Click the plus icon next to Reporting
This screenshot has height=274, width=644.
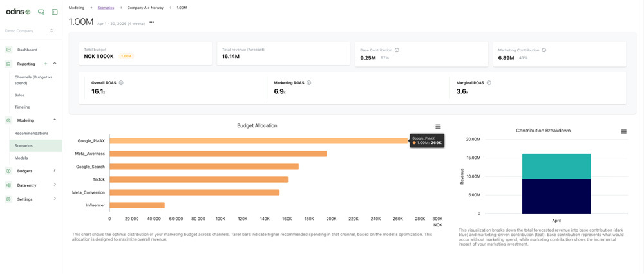click(x=46, y=64)
